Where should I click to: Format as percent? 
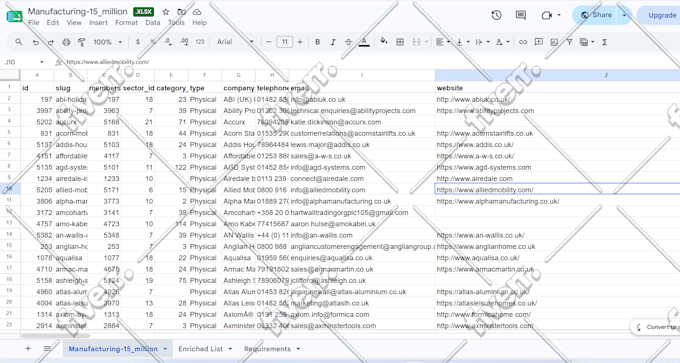coord(153,42)
